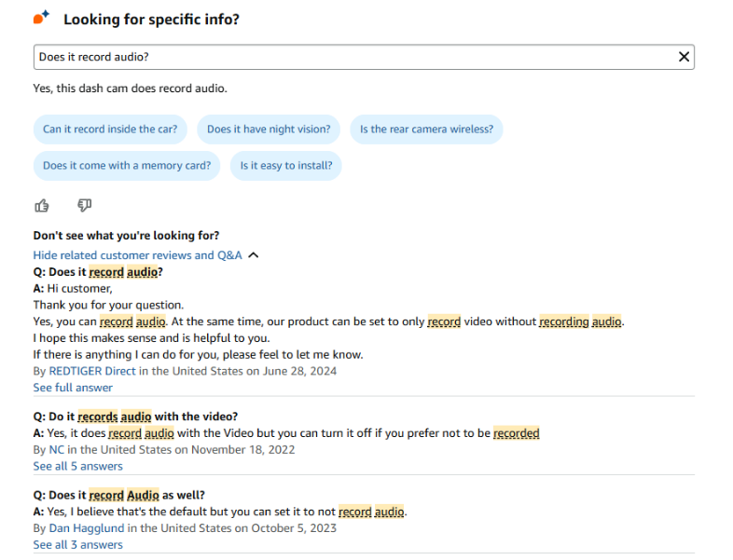Click the orange sparkle AI icon
Screen dimensions: 733x560
pyautogui.click(x=41, y=18)
